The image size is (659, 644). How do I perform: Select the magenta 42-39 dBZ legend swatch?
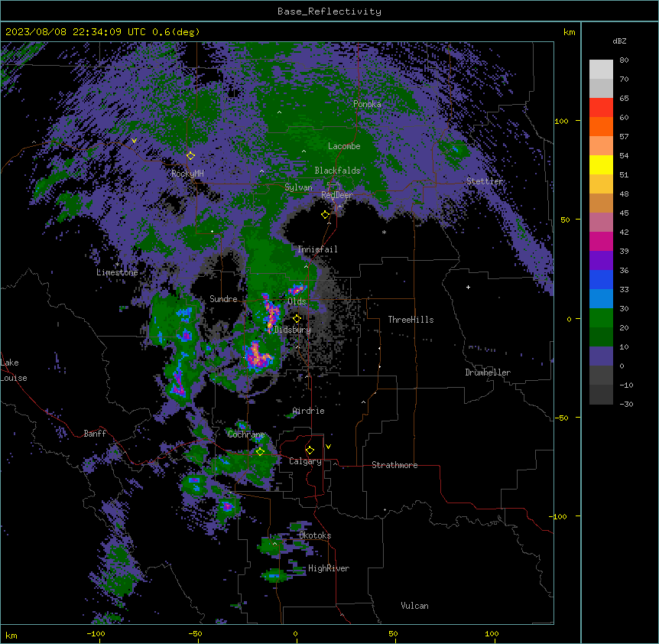[x=601, y=241]
